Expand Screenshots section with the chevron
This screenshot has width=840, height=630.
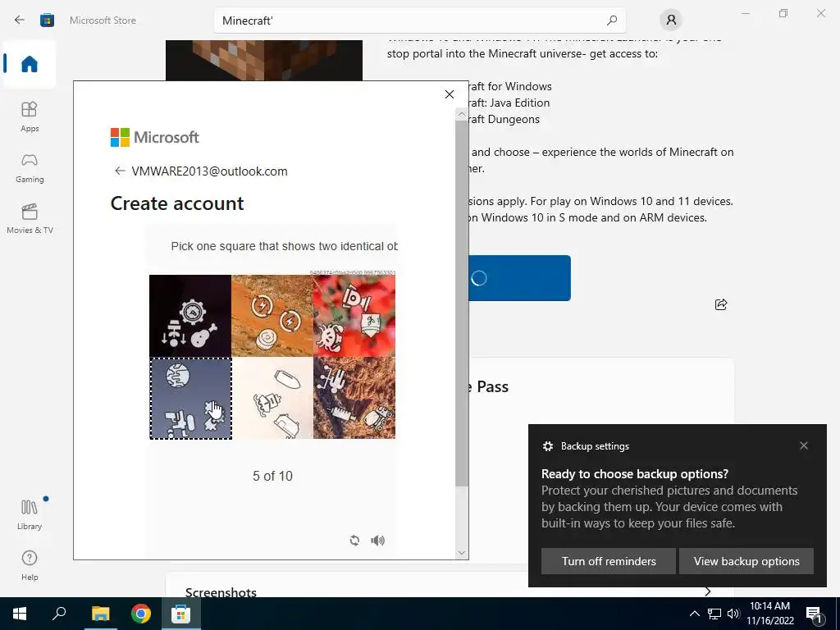click(x=708, y=591)
